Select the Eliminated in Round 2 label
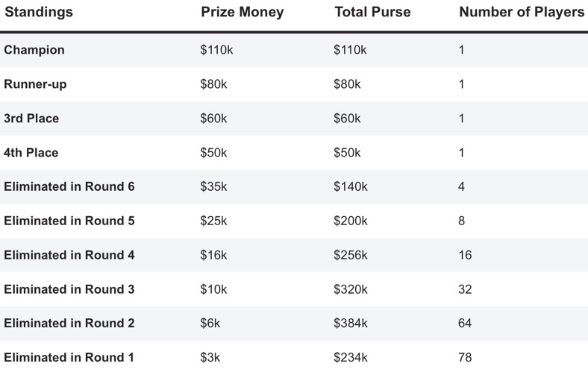This screenshot has height=372, width=588. point(69,324)
